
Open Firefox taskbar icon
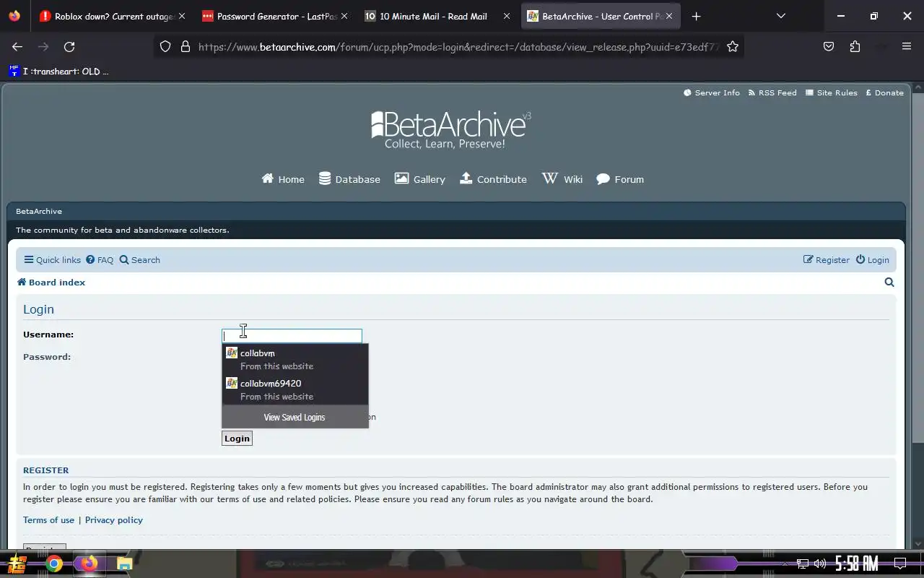(x=89, y=564)
